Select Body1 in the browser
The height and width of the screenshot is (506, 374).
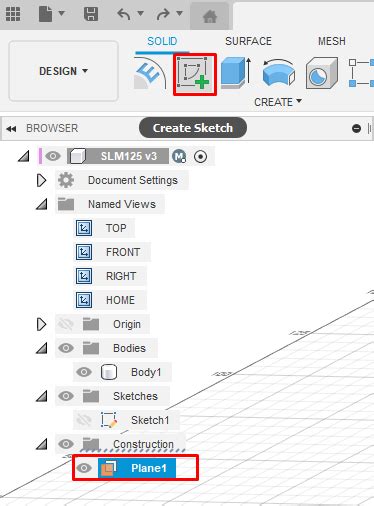tap(146, 372)
